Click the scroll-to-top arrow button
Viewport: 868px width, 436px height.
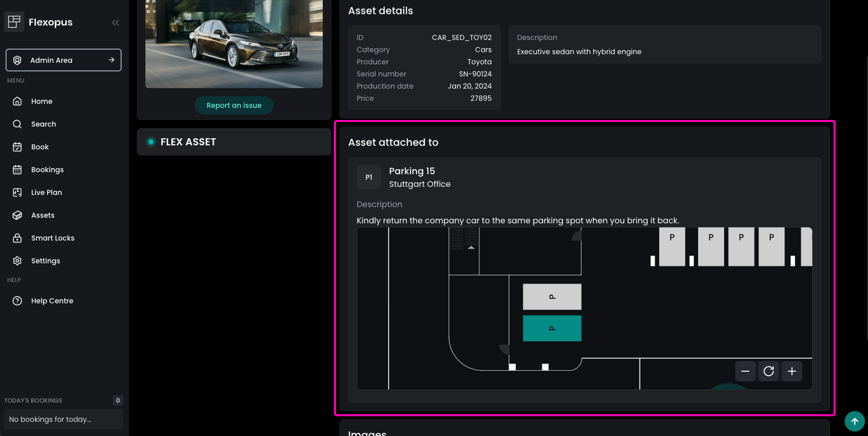pos(855,421)
